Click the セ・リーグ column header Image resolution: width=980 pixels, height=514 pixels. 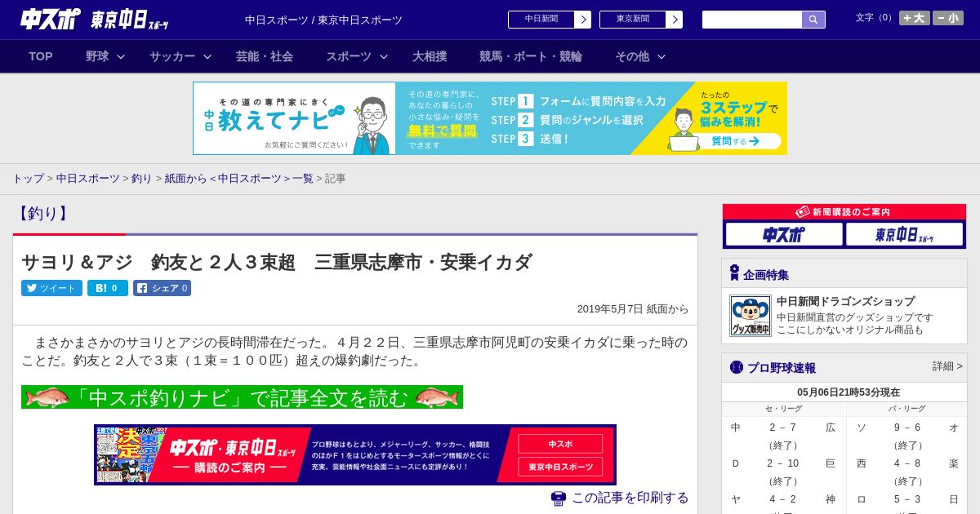(x=783, y=409)
